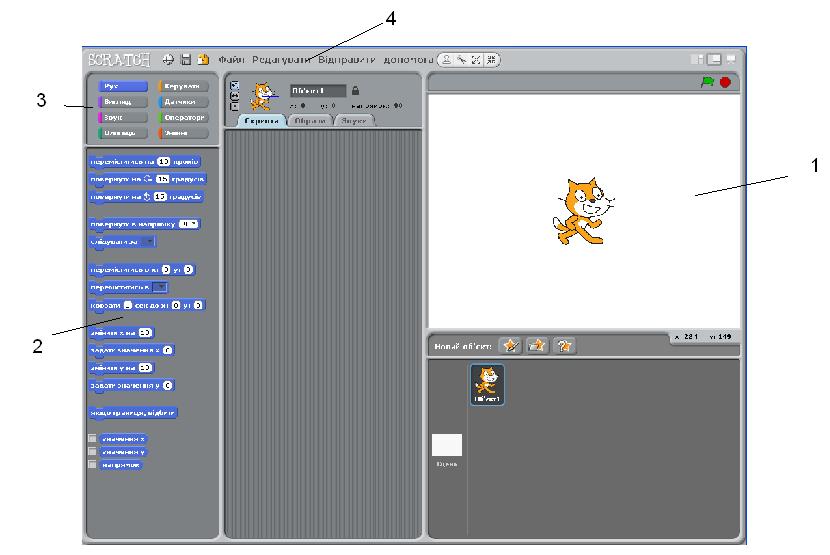Get a surprise sprite
The image size is (830, 555).
[564, 346]
